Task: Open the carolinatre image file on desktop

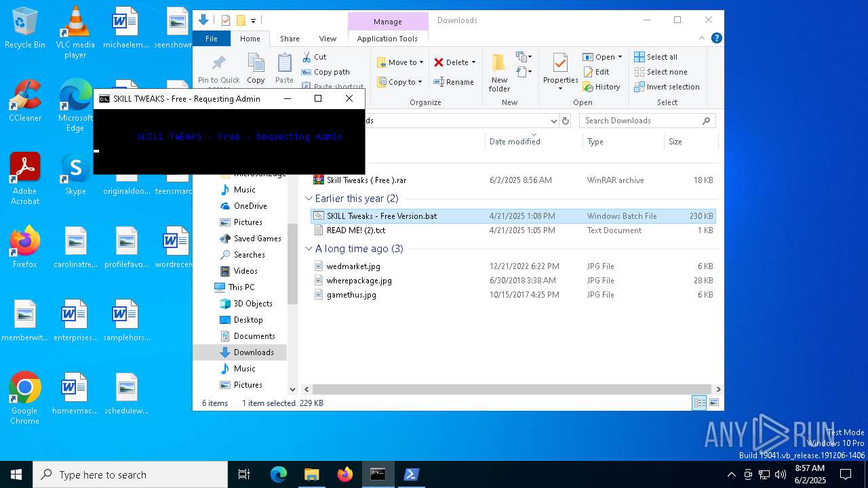Action: click(x=75, y=247)
